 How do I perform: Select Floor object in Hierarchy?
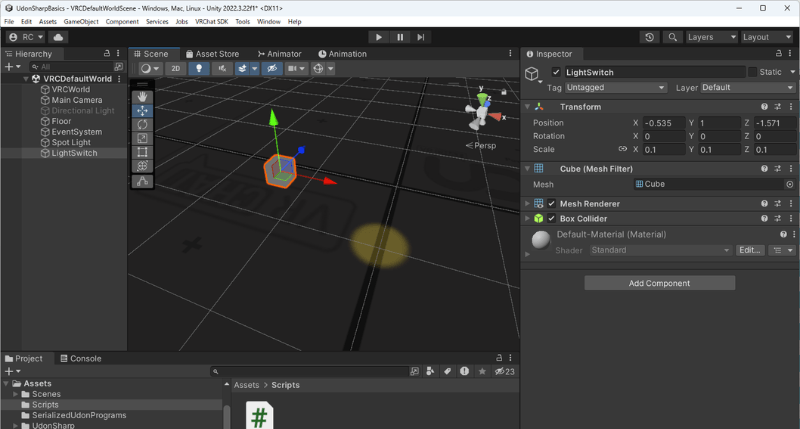[x=61, y=121]
